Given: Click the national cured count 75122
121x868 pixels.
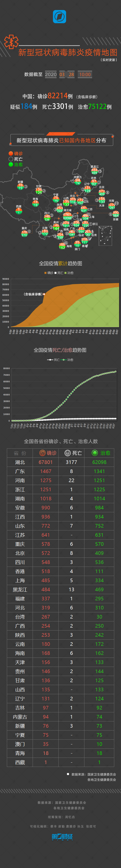Looking at the screenshot, I should 97,106.
